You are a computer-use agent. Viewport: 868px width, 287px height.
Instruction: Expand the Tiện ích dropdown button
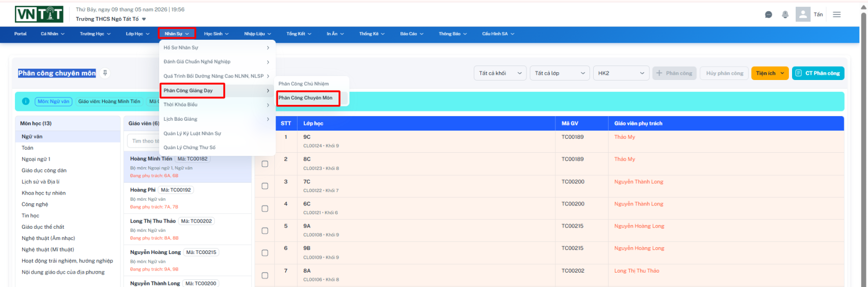770,73
